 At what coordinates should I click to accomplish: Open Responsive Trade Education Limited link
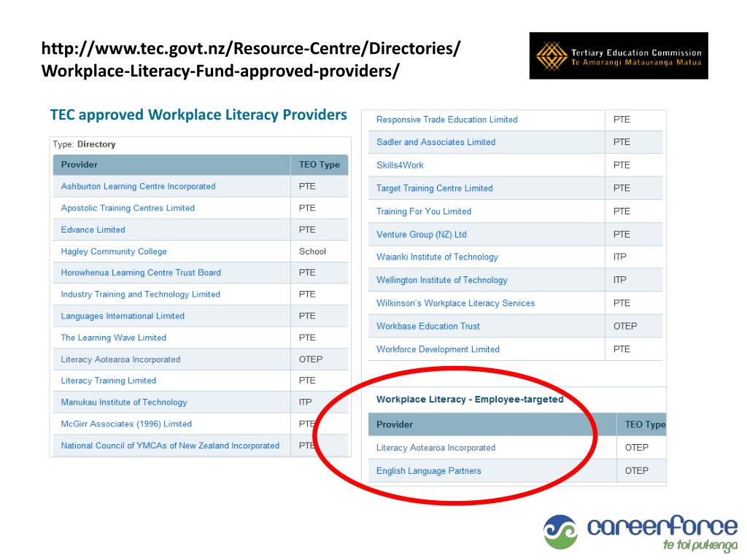(x=447, y=120)
